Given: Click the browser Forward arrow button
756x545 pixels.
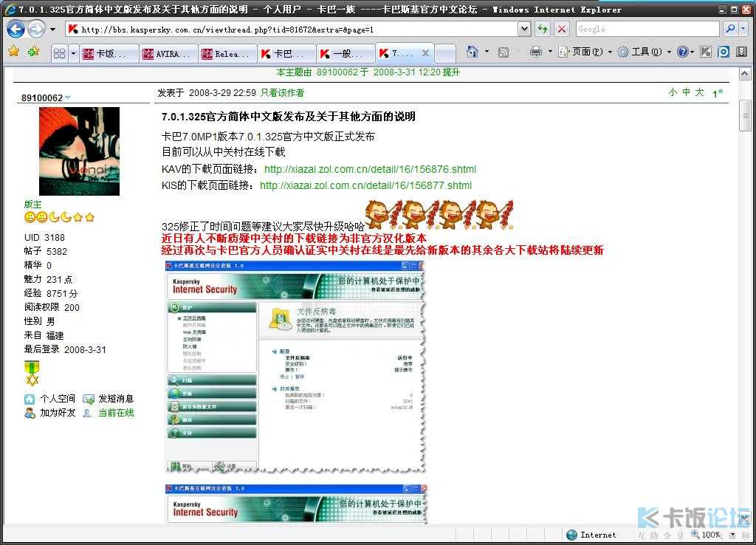Looking at the screenshot, I should (x=36, y=30).
